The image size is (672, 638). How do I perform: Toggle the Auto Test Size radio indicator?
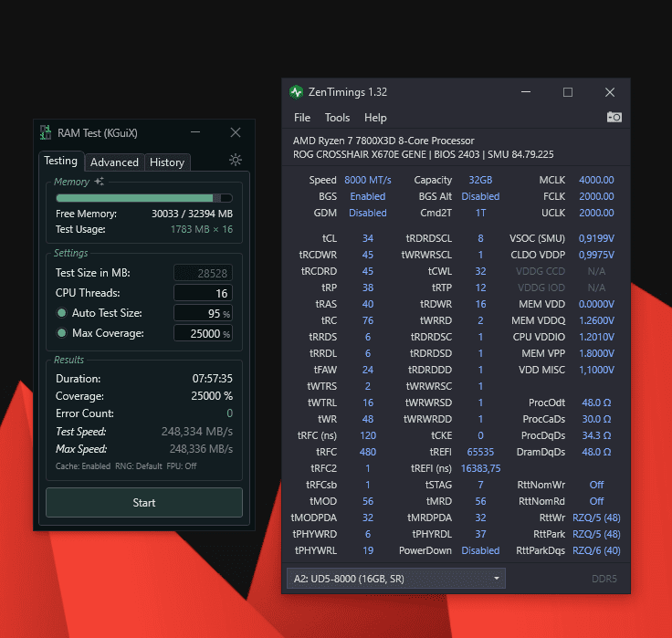point(61,313)
